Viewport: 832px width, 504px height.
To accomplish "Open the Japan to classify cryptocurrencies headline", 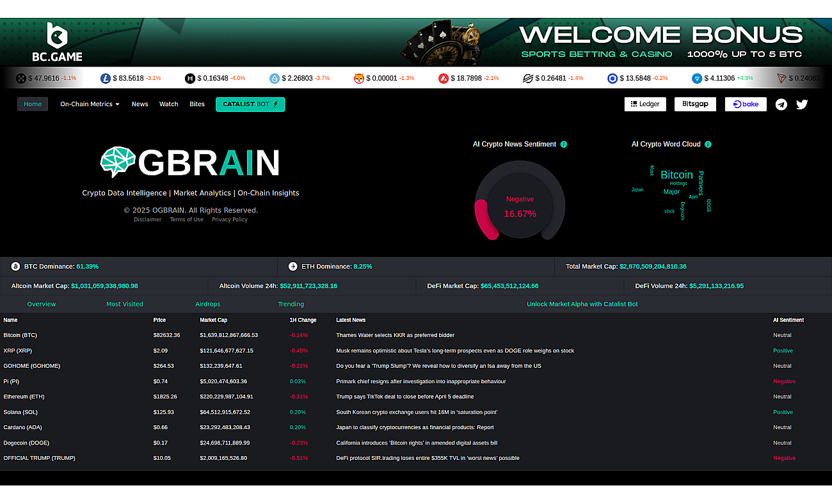I will pyautogui.click(x=415, y=427).
